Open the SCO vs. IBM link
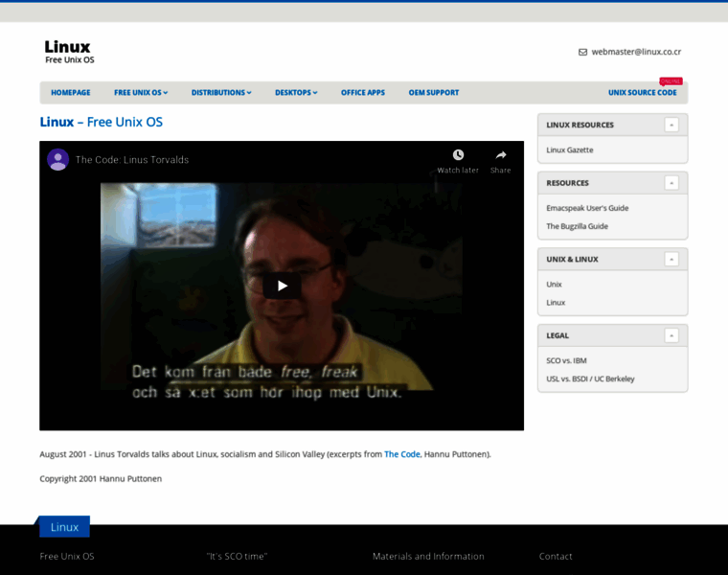 pyautogui.click(x=566, y=360)
